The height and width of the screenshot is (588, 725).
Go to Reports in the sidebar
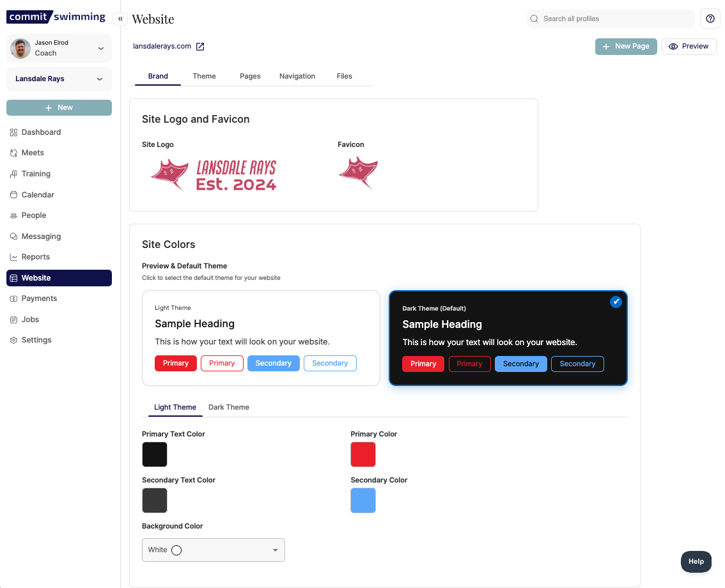pyautogui.click(x=59, y=258)
